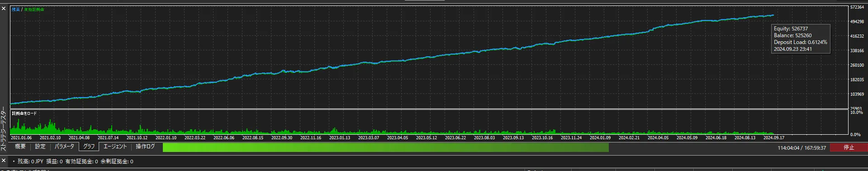Screen dimensions: 868x171
Task: Click the 2021.01.06 date on the time axis
Action: point(21,137)
